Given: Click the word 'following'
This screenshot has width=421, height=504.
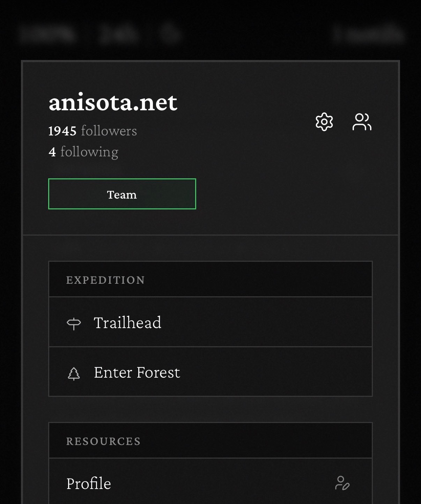Looking at the screenshot, I should pos(89,152).
